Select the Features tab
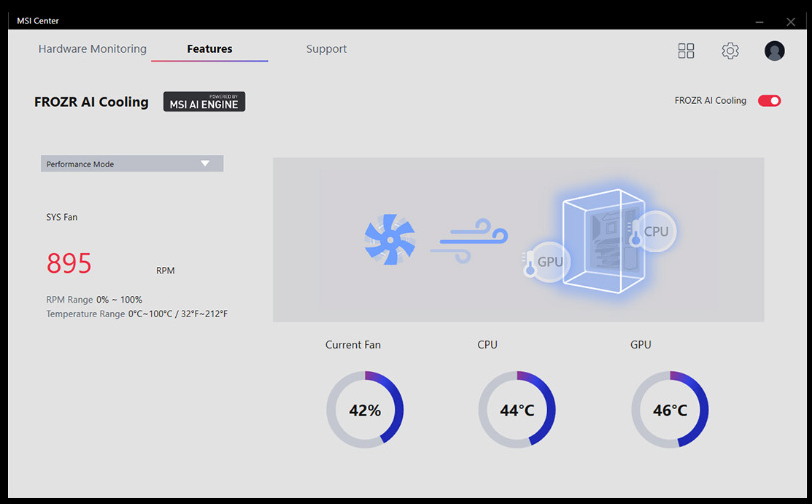812x504 pixels. click(209, 49)
